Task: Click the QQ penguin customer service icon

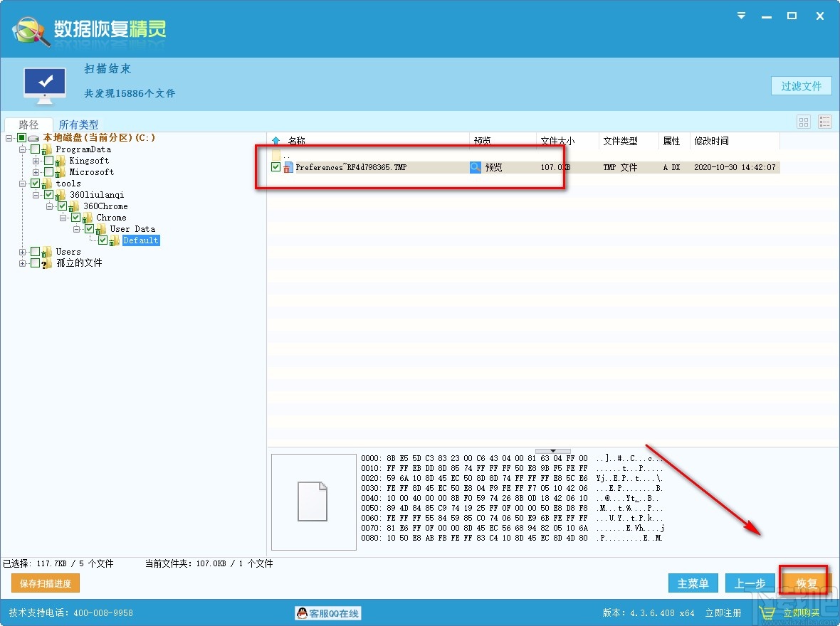Action: click(302, 613)
